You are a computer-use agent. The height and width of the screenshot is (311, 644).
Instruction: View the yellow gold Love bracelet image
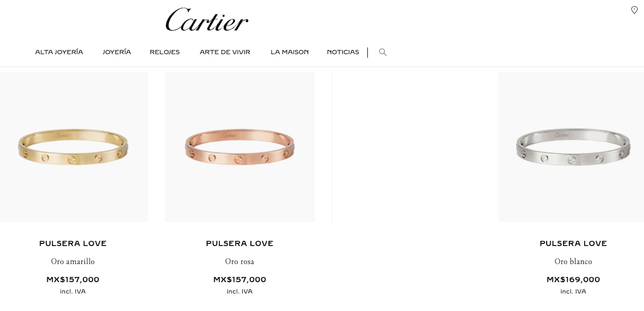click(74, 147)
